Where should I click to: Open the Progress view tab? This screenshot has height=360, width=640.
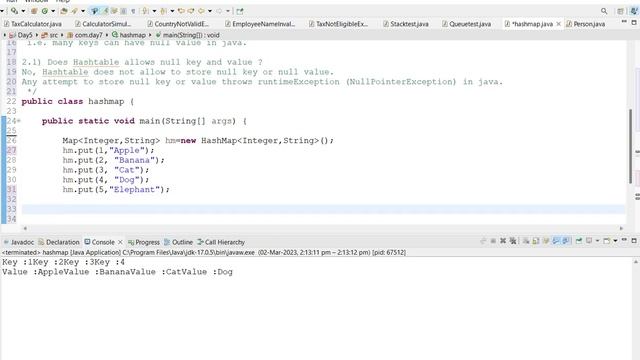click(x=144, y=242)
